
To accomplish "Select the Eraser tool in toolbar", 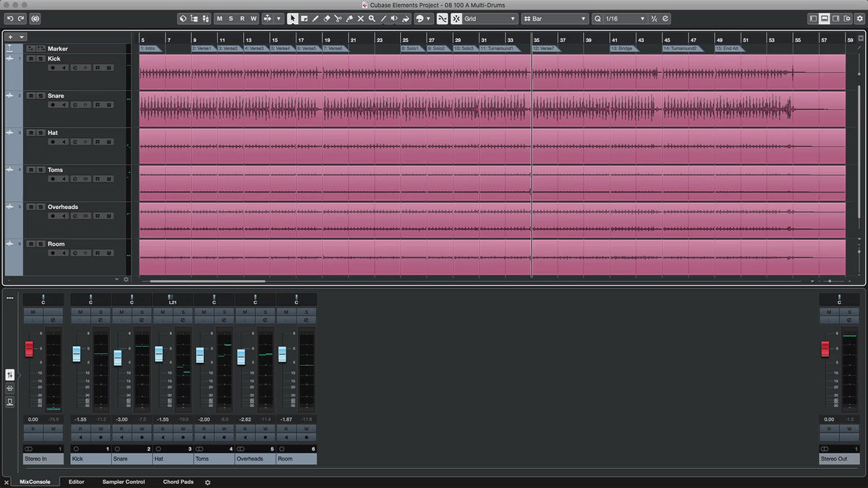I will tap(326, 19).
